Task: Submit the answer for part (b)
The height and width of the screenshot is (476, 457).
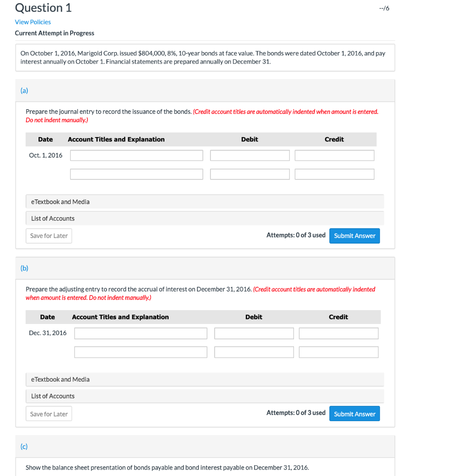Action: pyautogui.click(x=354, y=413)
